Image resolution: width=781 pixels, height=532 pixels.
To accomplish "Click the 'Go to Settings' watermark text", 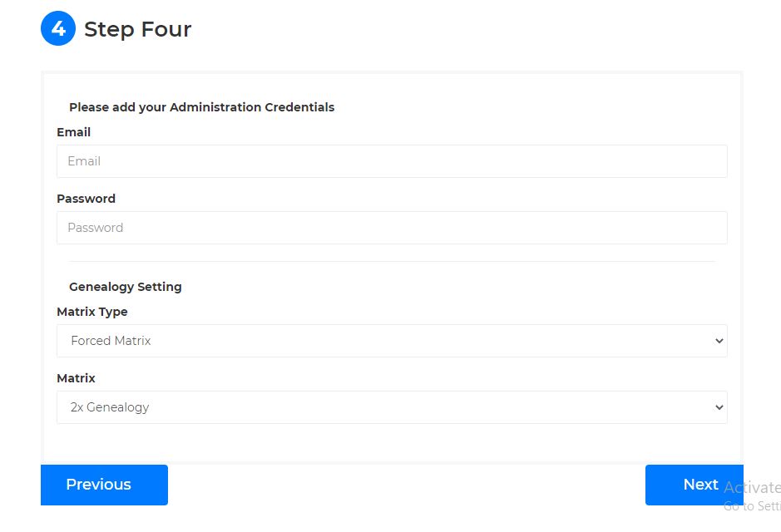I will point(752,506).
